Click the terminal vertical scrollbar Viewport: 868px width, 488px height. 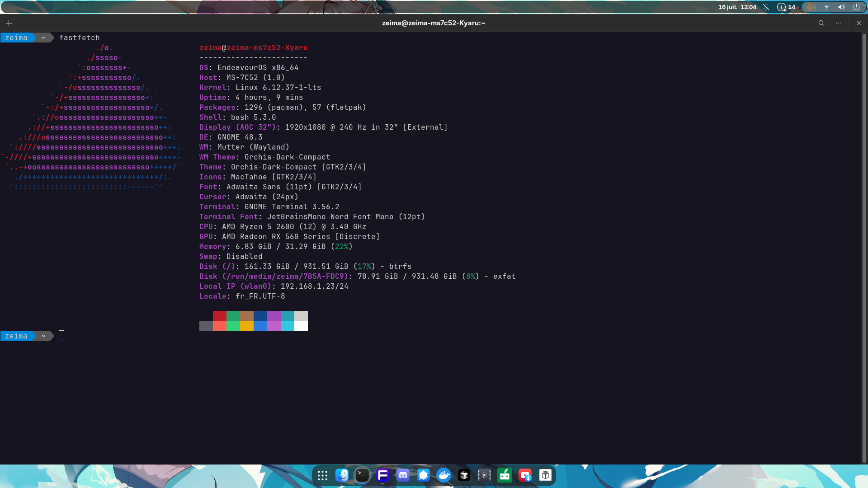click(x=864, y=248)
